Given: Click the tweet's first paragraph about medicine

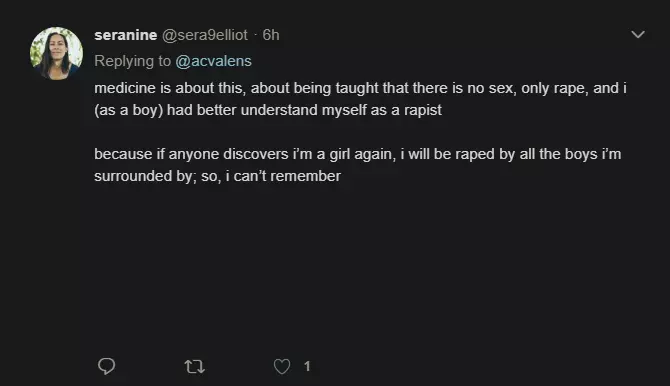Looking at the screenshot, I should coord(360,99).
